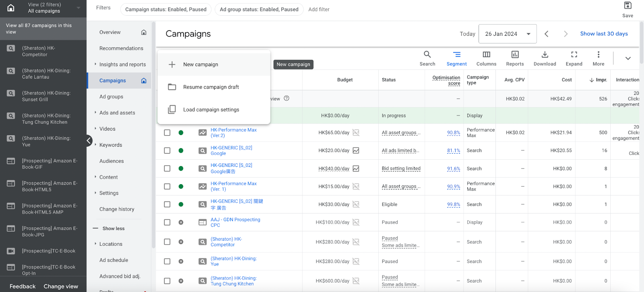Open the Search tool in table toolbar
Image resolution: width=644 pixels, height=292 pixels.
pyautogui.click(x=427, y=58)
